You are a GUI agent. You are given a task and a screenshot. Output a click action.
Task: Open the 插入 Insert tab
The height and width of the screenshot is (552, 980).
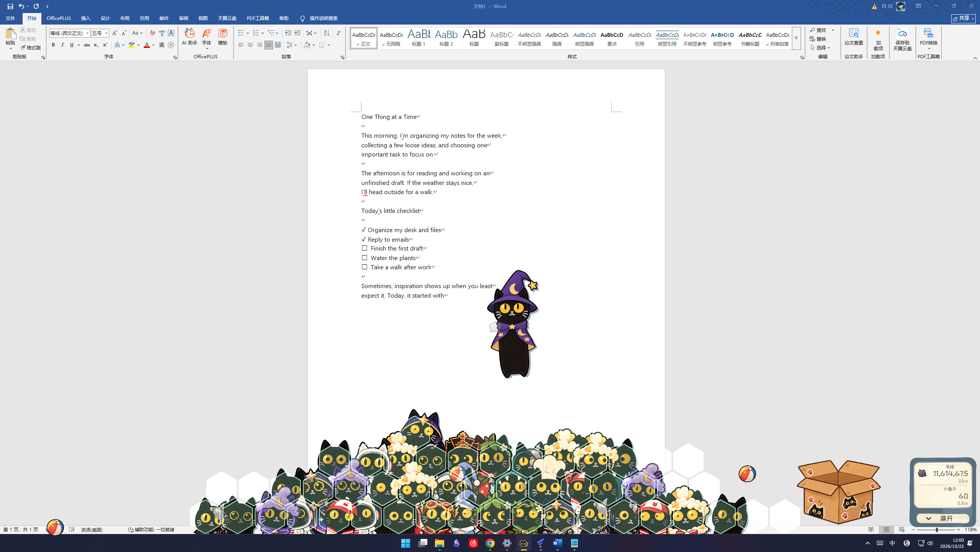pos(85,18)
